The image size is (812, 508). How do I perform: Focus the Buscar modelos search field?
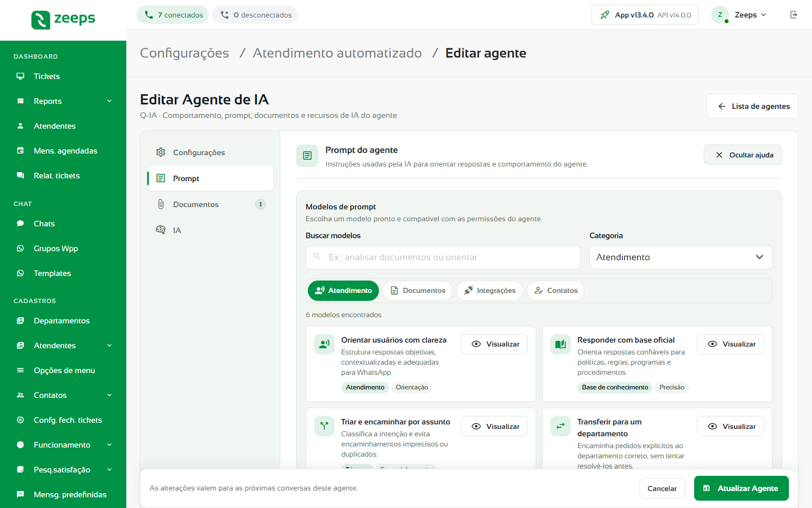(x=443, y=257)
